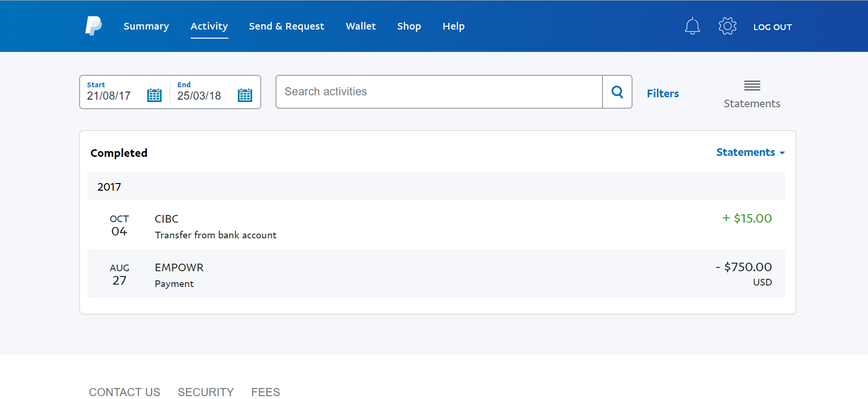
Task: Click the gray Statements label under lines icon
Action: pyautogui.click(x=752, y=103)
